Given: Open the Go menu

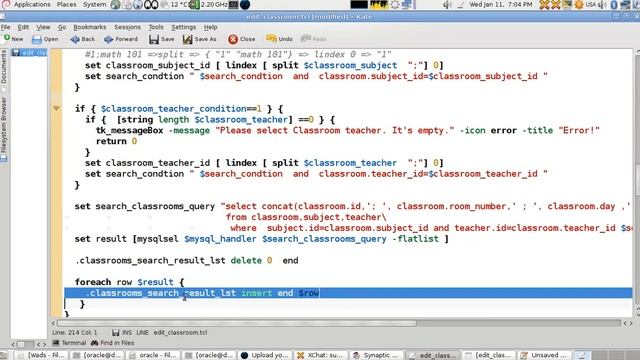Looking at the screenshot, I should click(62, 27).
